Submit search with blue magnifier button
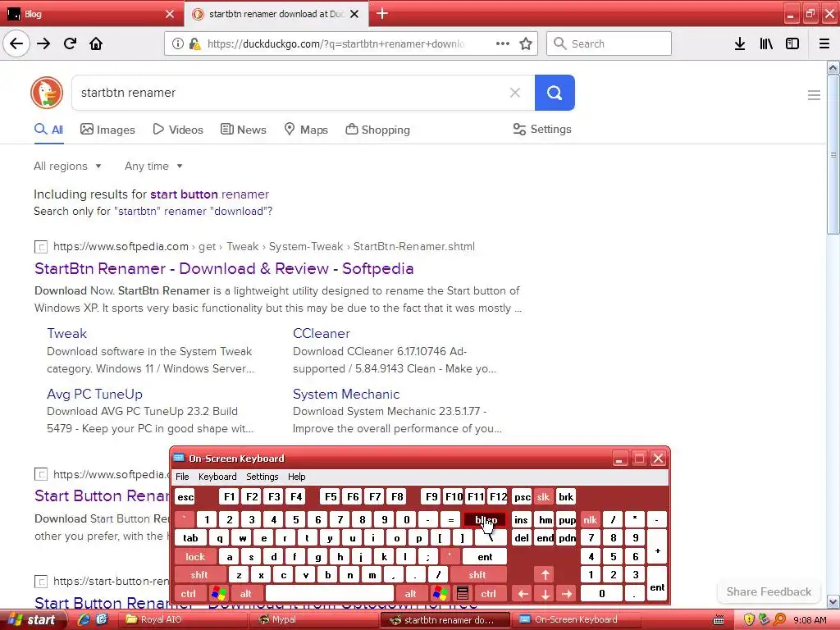Viewport: 840px width, 630px height. point(555,93)
